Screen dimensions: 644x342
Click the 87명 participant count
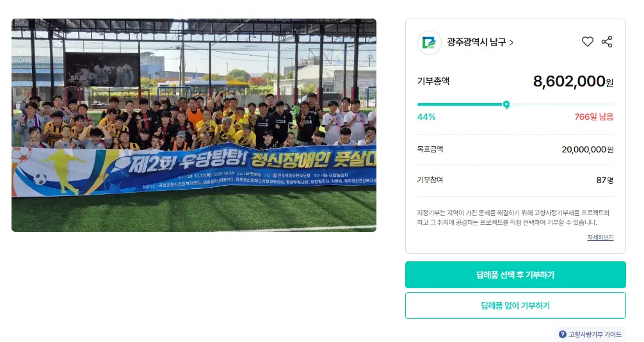point(604,180)
